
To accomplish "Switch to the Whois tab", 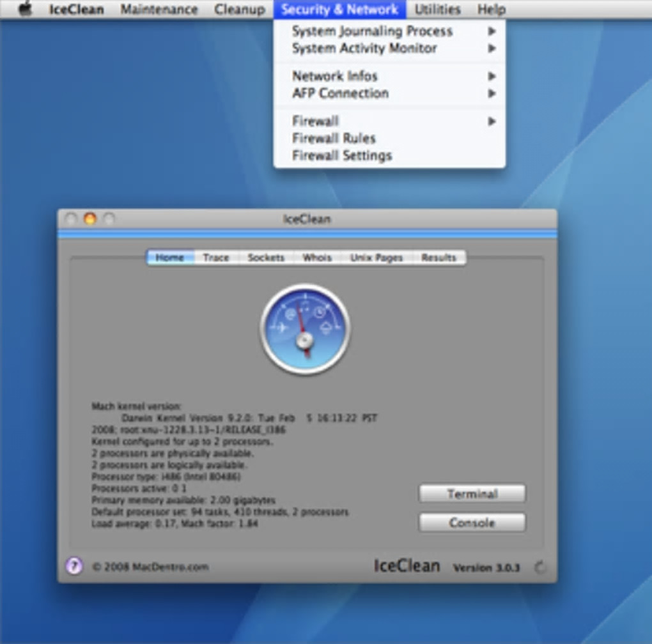I will (317, 257).
